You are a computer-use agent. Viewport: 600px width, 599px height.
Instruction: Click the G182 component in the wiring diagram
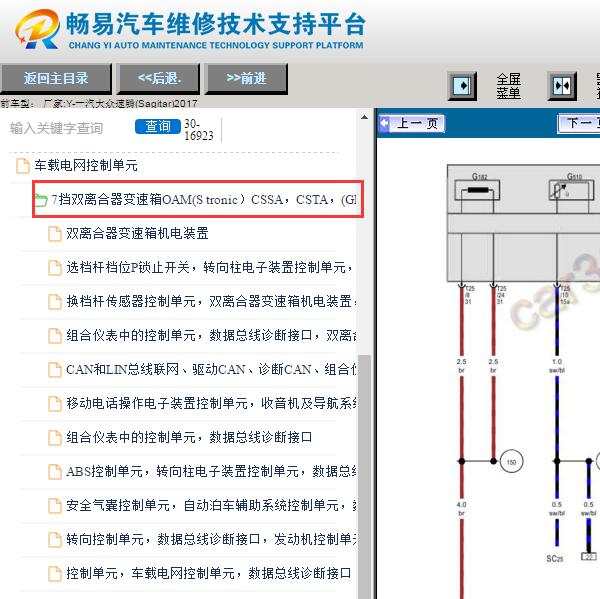pyautogui.click(x=477, y=188)
